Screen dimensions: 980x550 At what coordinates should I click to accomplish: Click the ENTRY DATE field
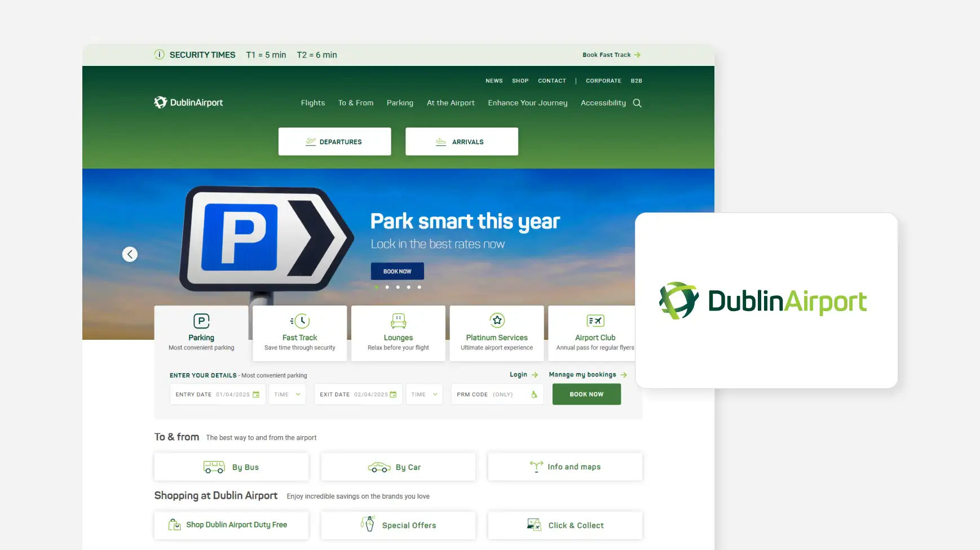[218, 394]
